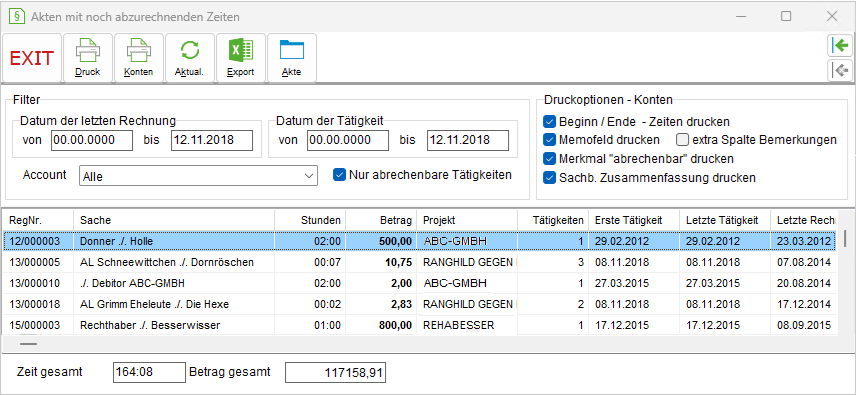856x395 pixels.
Task: Sort by Tätigkeiten column header
Action: (x=552, y=220)
